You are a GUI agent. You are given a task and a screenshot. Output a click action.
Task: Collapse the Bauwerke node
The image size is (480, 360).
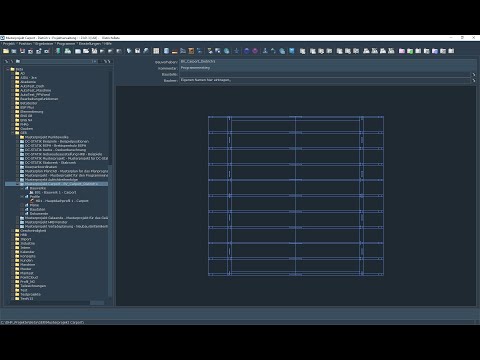(22, 188)
